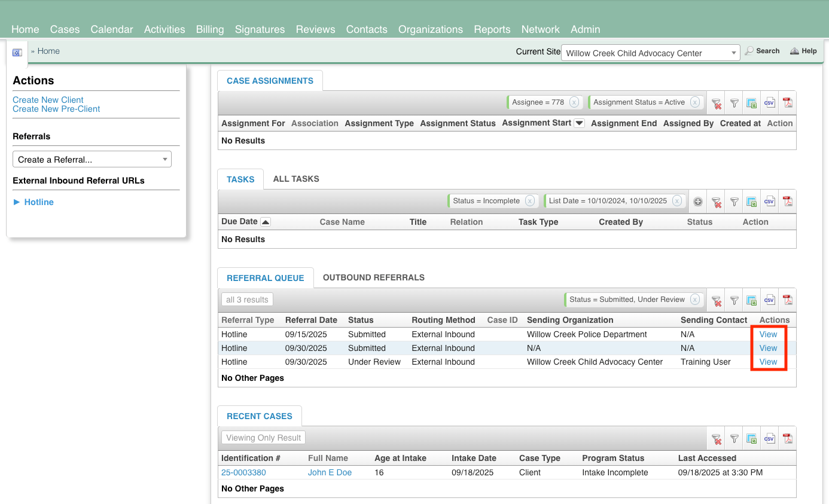Open filter funnel in Tasks panel
This screenshot has height=504, width=829.
coord(734,201)
